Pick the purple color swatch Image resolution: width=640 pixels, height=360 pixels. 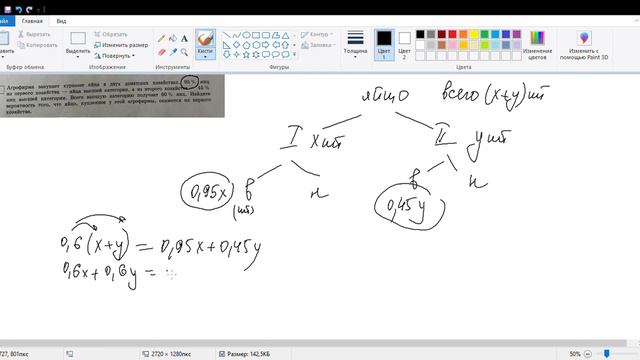(517, 34)
